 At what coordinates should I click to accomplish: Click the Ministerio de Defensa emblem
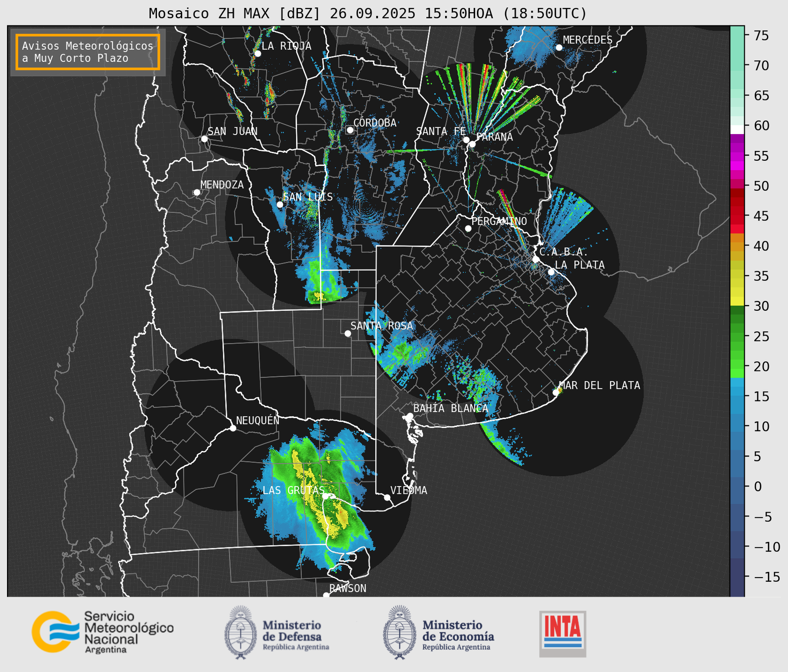pyautogui.click(x=241, y=632)
